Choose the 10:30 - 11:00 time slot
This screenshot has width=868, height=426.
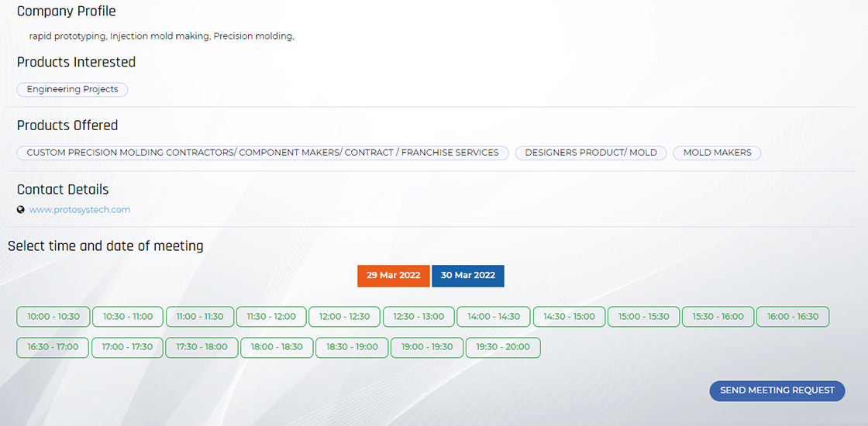128,317
